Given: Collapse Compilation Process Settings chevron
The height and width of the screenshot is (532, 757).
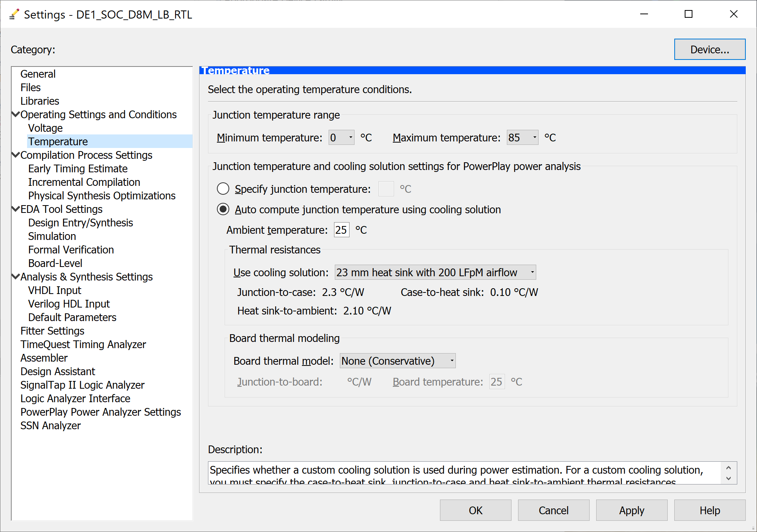Looking at the screenshot, I should point(16,155).
